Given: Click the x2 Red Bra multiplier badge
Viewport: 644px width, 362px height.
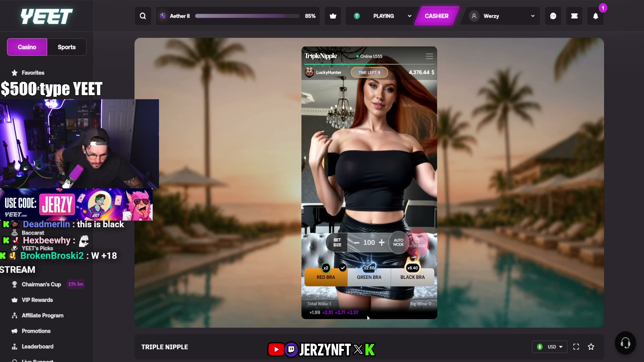Looking at the screenshot, I should 326,268.
